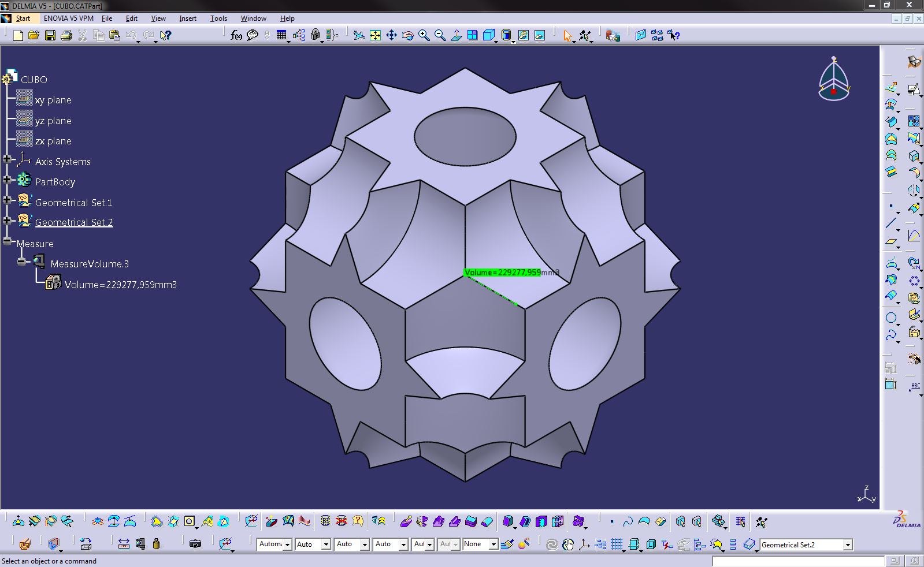Click the Point tool in right toolbar
924x567 pixels.
click(891, 206)
